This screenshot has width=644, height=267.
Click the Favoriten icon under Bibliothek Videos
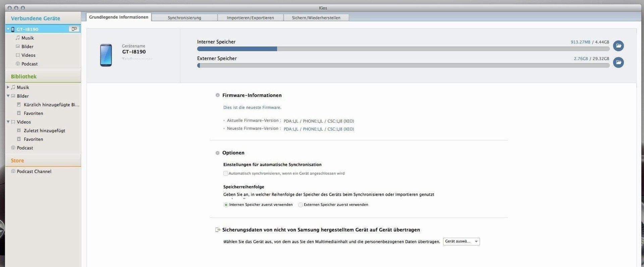pos(19,139)
